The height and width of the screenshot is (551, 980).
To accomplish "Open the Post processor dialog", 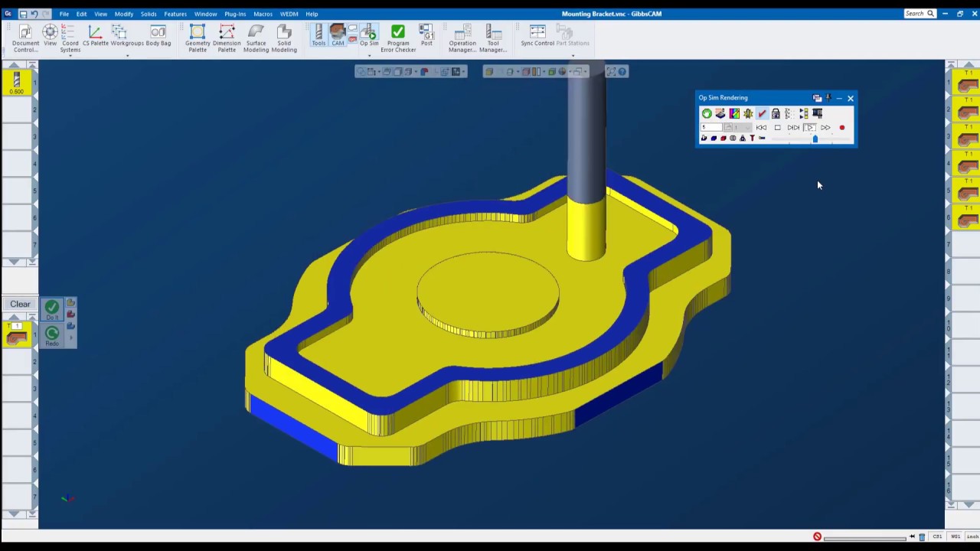I will (426, 35).
